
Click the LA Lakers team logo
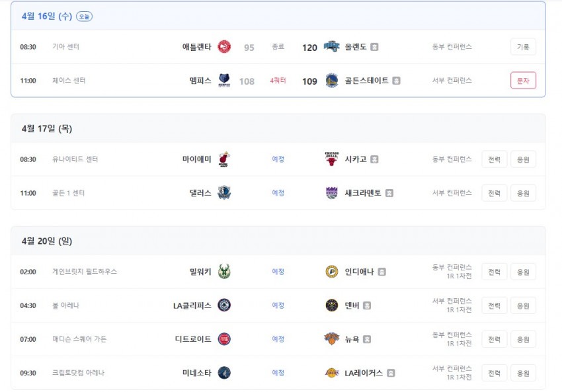[331, 373]
